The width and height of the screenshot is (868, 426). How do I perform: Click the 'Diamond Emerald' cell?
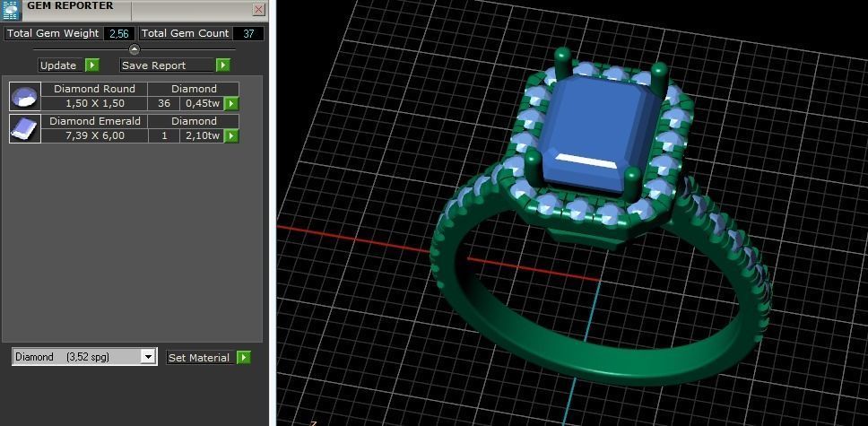tap(95, 121)
